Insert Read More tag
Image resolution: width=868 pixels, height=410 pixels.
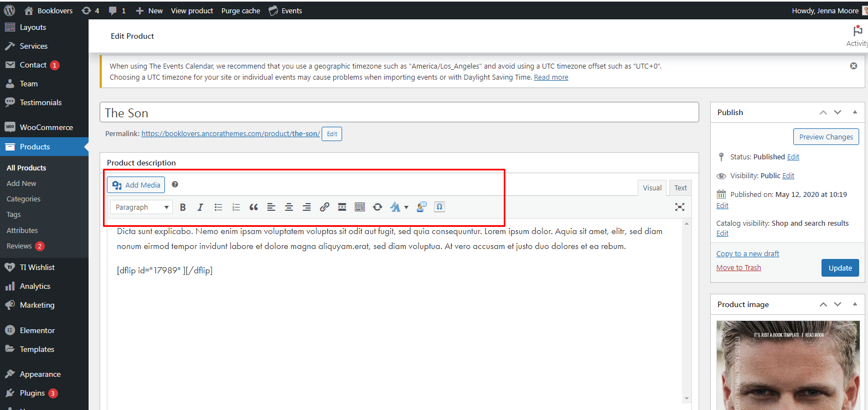[x=342, y=207]
